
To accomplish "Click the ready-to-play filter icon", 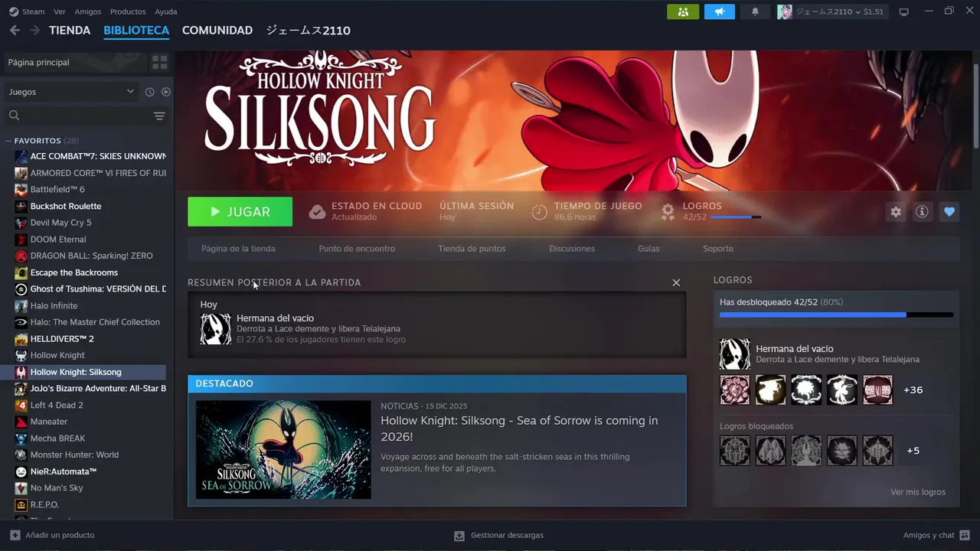I will [166, 92].
